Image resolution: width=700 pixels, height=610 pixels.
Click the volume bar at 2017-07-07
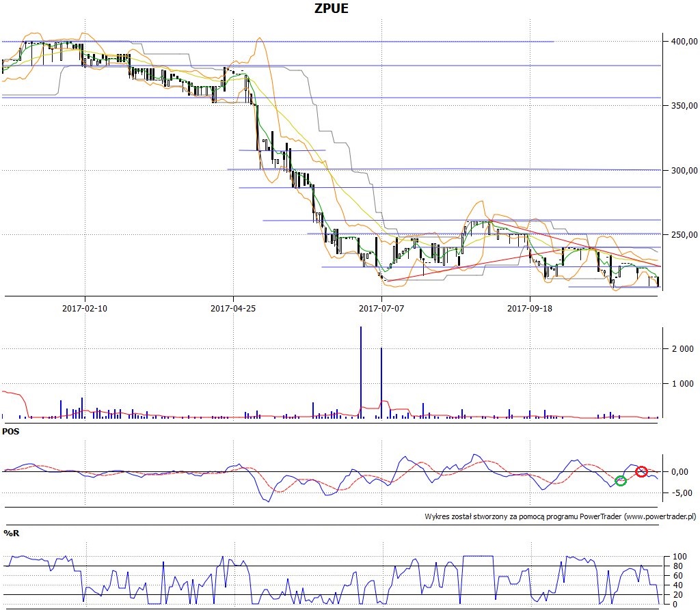coord(381,383)
